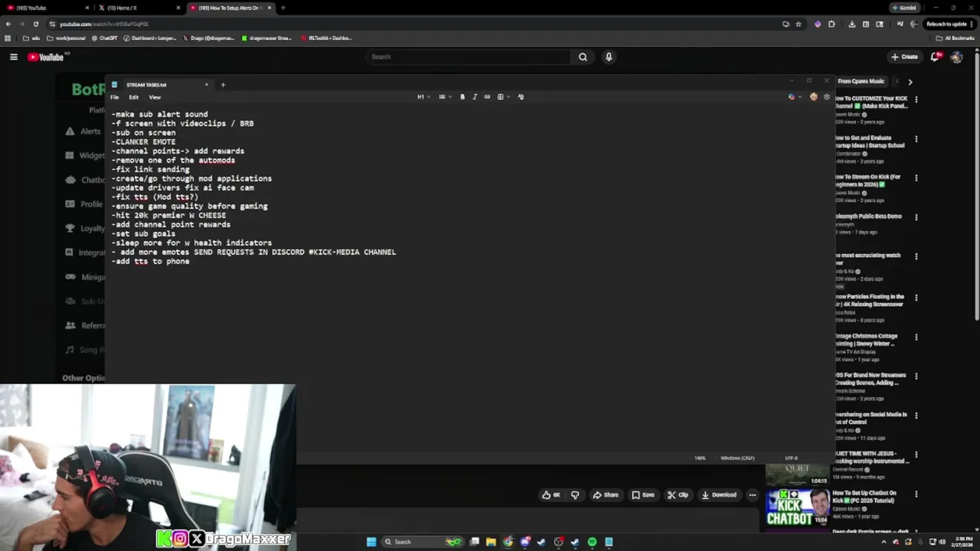This screenshot has width=980, height=551.
Task: Click the Chrome address bar
Action: pyautogui.click(x=413, y=24)
